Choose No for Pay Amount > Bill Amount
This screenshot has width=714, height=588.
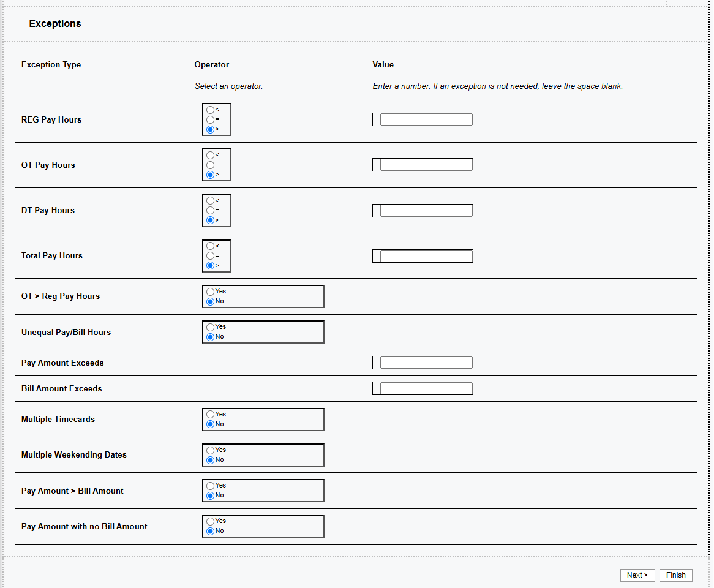pyautogui.click(x=211, y=496)
